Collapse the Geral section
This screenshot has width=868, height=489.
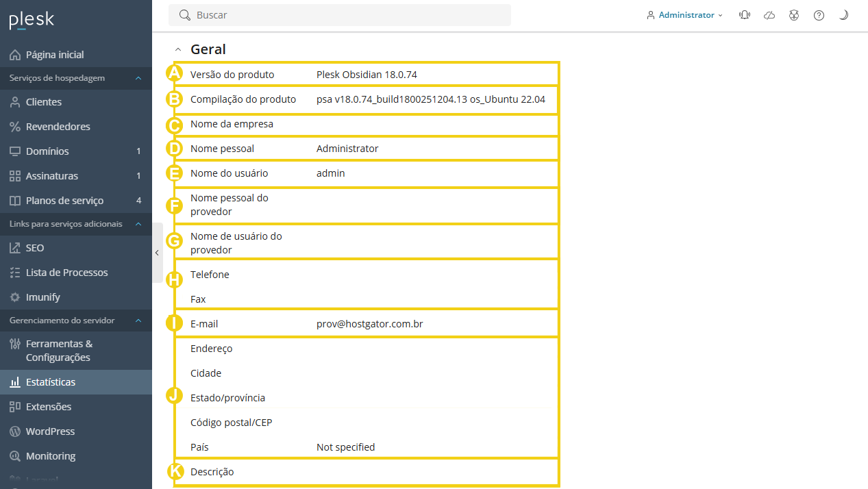coord(178,49)
